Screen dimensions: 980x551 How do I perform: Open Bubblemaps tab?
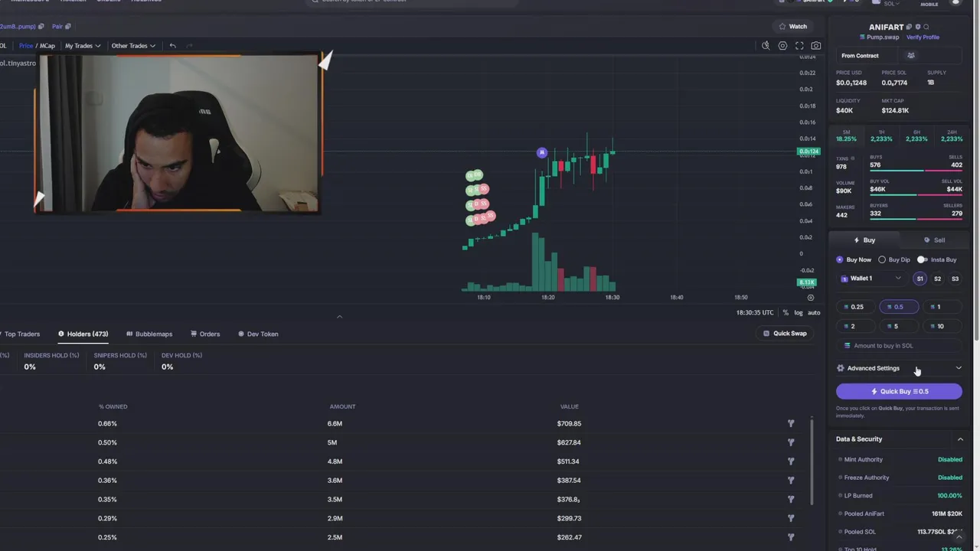[x=149, y=334]
